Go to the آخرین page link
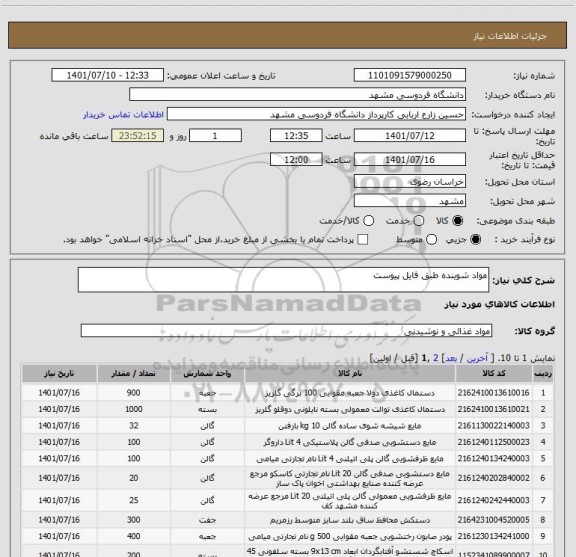Viewport: 576px width, 557px height. pos(477,358)
